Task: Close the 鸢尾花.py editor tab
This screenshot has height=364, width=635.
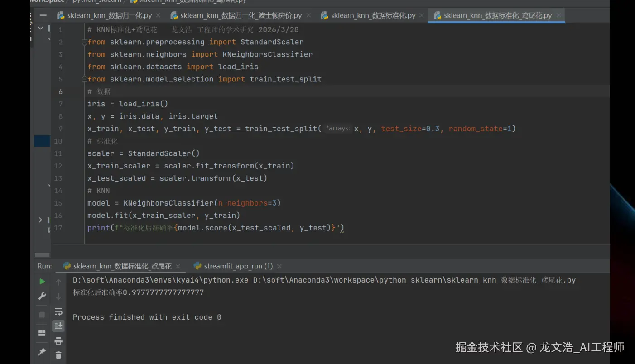Action: pyautogui.click(x=558, y=15)
